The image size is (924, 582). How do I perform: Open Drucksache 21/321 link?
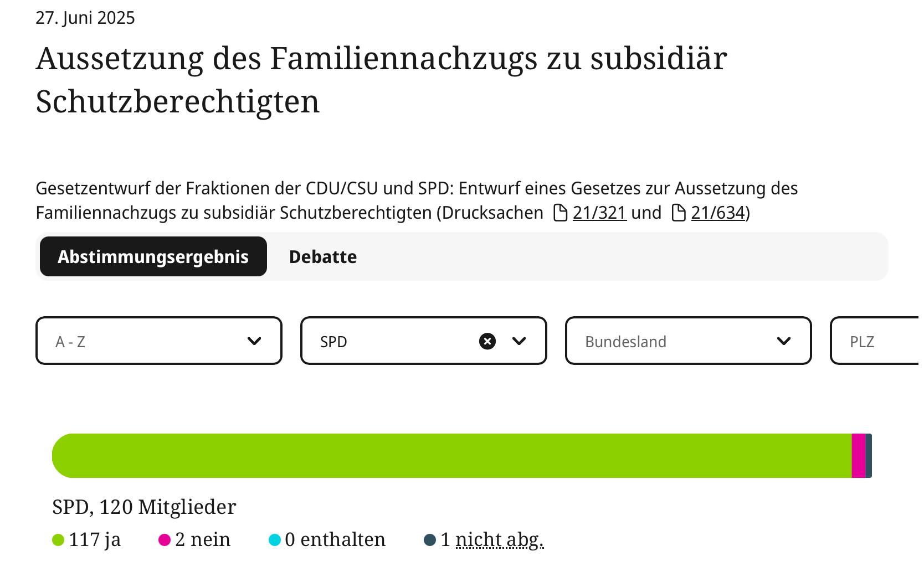(599, 213)
